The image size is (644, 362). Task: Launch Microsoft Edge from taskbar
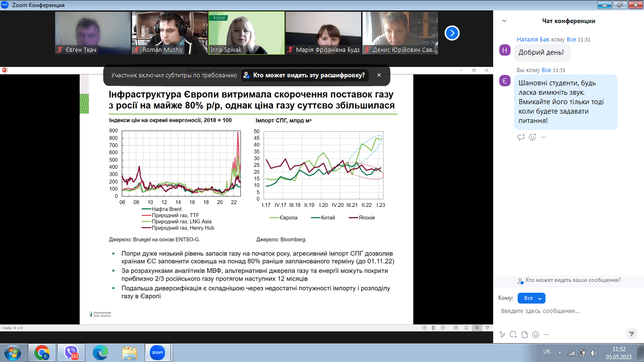[x=100, y=353]
